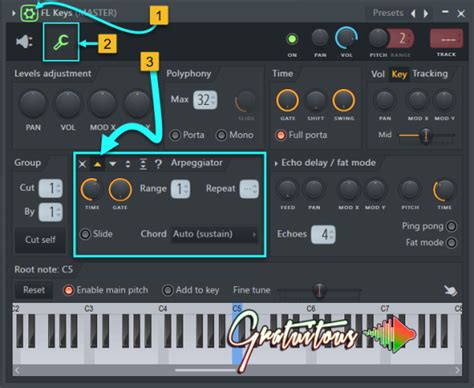Click the piano scroll left arrow

(17, 370)
